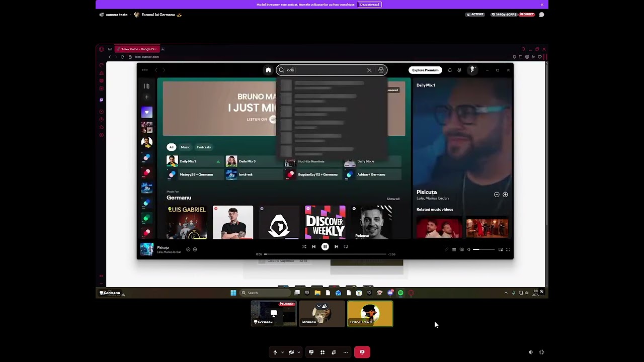Open Spotify icon on Windows taskbar
Image resolution: width=644 pixels, height=362 pixels.
point(400,293)
